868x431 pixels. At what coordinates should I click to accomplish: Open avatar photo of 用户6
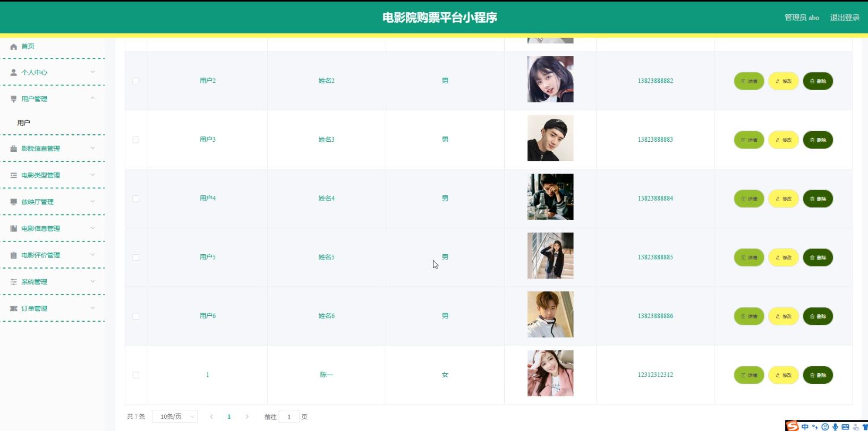(550, 315)
